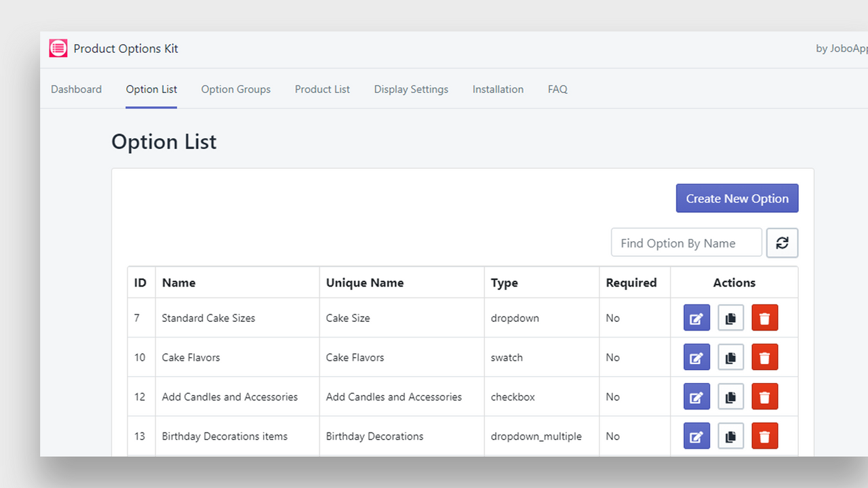Delete the Standard Cake Sizes option
This screenshot has height=488, width=868.
(x=764, y=318)
